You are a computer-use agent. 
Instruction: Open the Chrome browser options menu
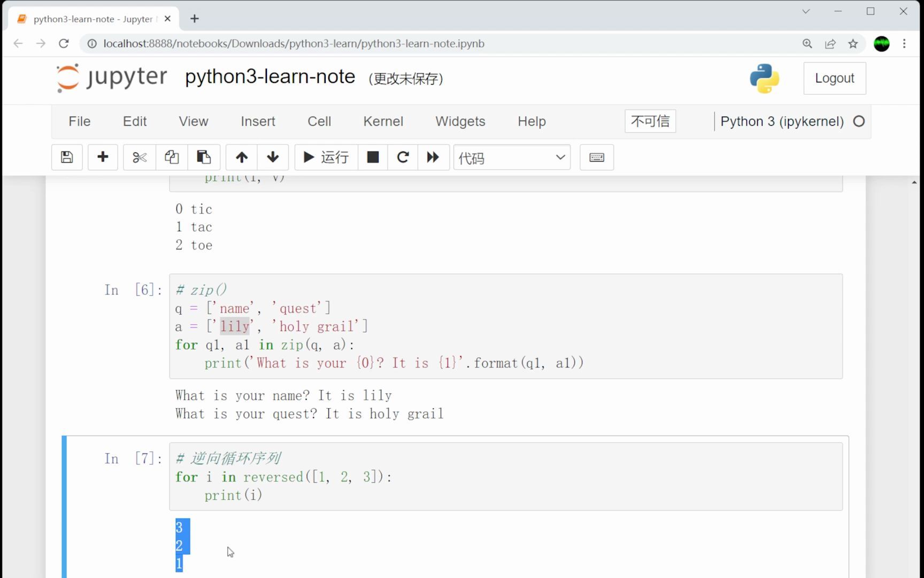[905, 43]
